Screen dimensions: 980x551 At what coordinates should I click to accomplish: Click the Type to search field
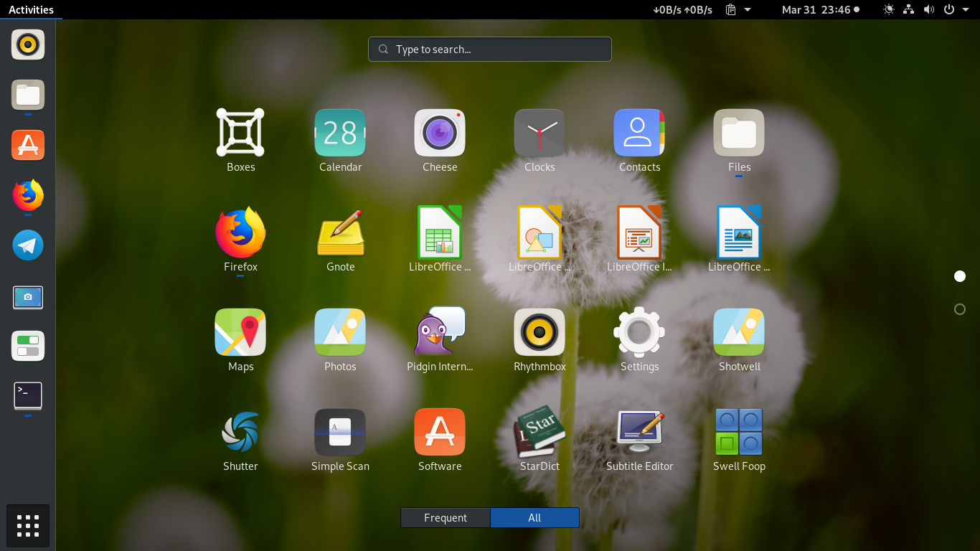pos(490,50)
